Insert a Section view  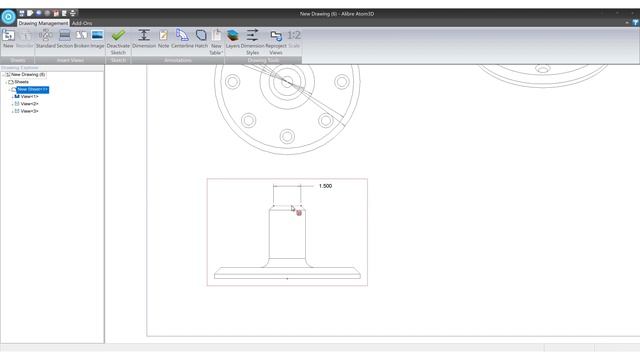tap(64, 39)
